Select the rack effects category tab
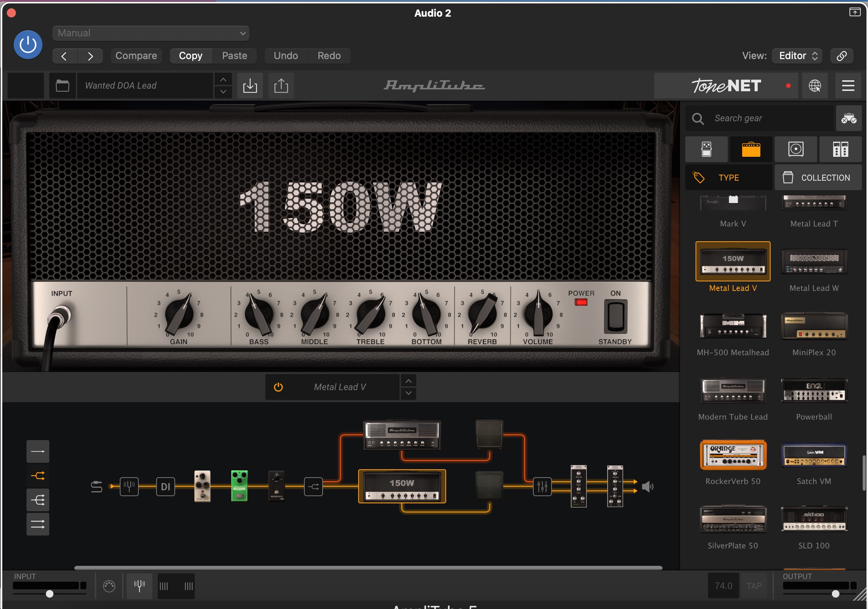The width and height of the screenshot is (868, 609). 841,149
